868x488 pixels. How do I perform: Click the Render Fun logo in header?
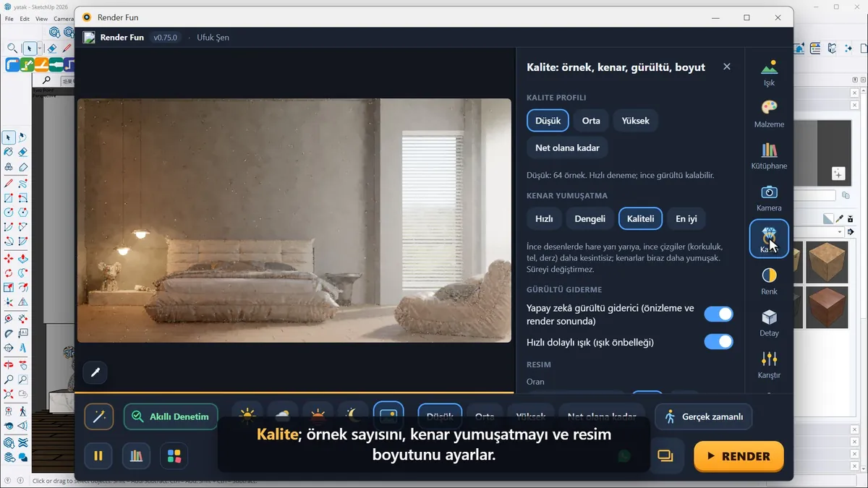(x=89, y=38)
